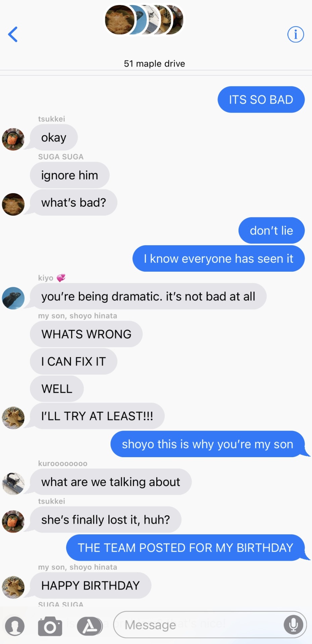
Task: Tap kuroooooooo's cat avatar
Action: click(13, 484)
